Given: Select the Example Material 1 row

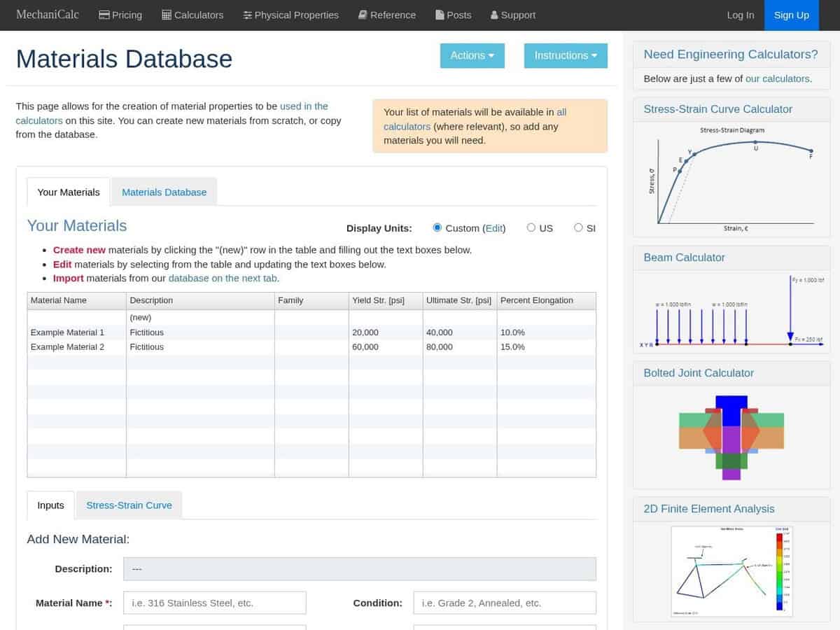Looking at the screenshot, I should click(x=311, y=332).
